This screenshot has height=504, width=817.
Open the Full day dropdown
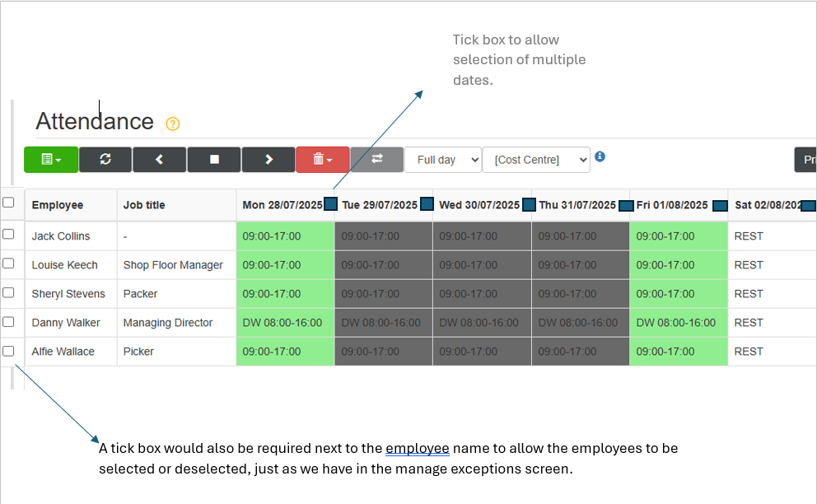point(443,160)
